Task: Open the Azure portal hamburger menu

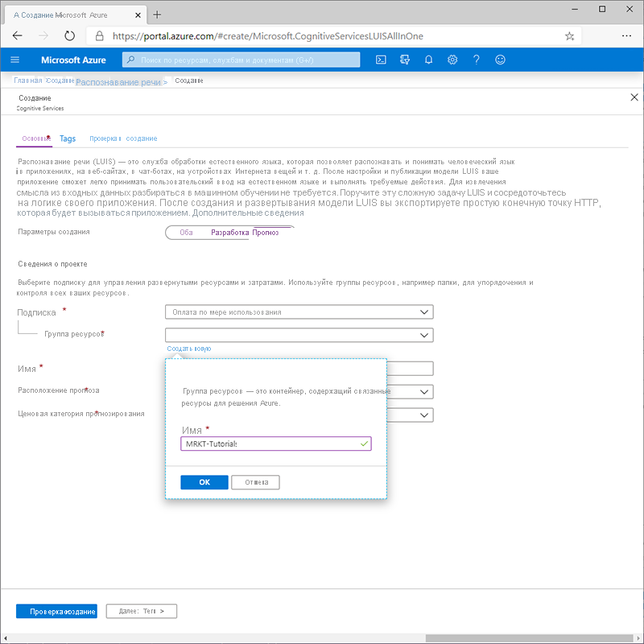Action: tap(14, 60)
